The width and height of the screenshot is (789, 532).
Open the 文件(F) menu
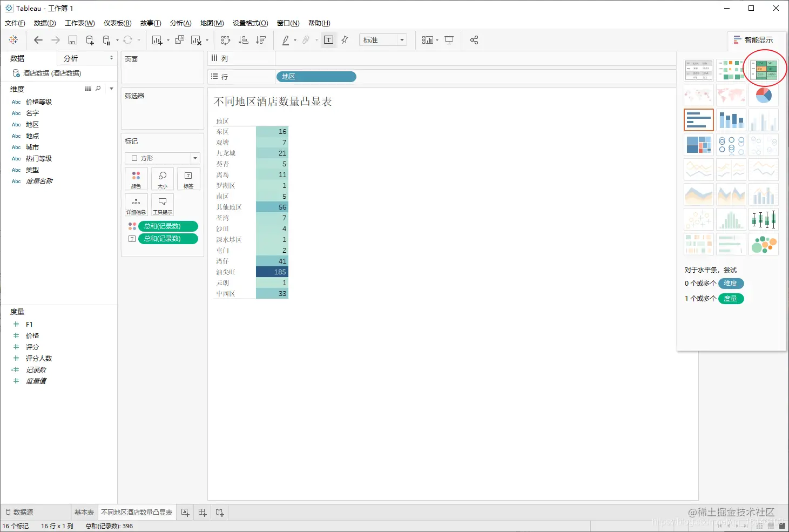(x=15, y=23)
